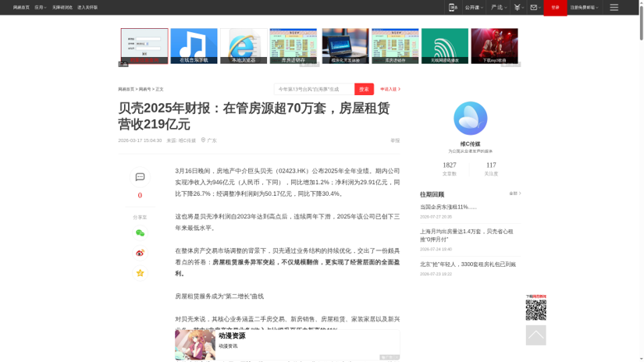Click the 往期回顾 heading

tap(432, 194)
